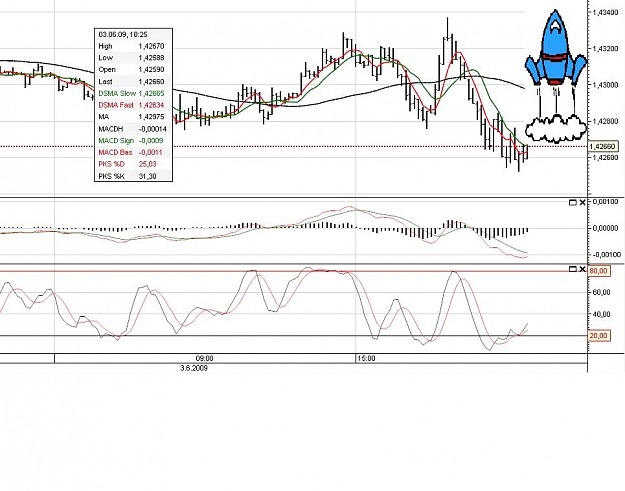Click the 1,43000 price axis label
The width and height of the screenshot is (625, 491).
tap(606, 85)
